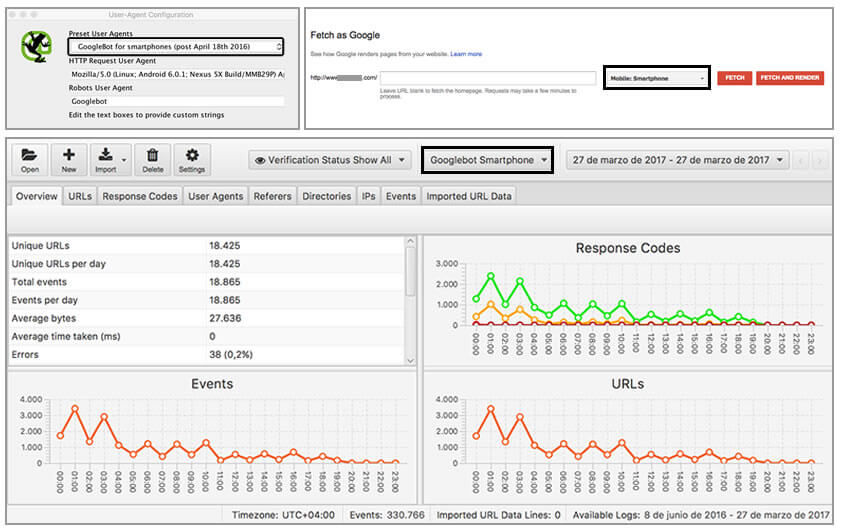Click the Events: 330.766 status entry
Screen dimensions: 842x532
[x=387, y=515]
